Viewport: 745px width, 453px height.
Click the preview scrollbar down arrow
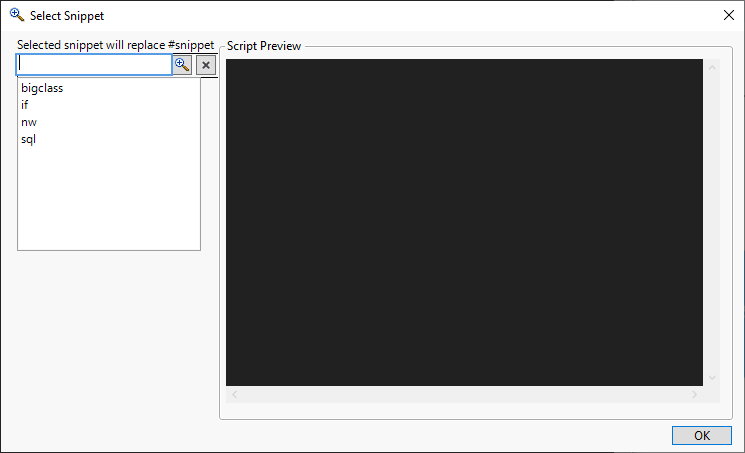(x=712, y=377)
